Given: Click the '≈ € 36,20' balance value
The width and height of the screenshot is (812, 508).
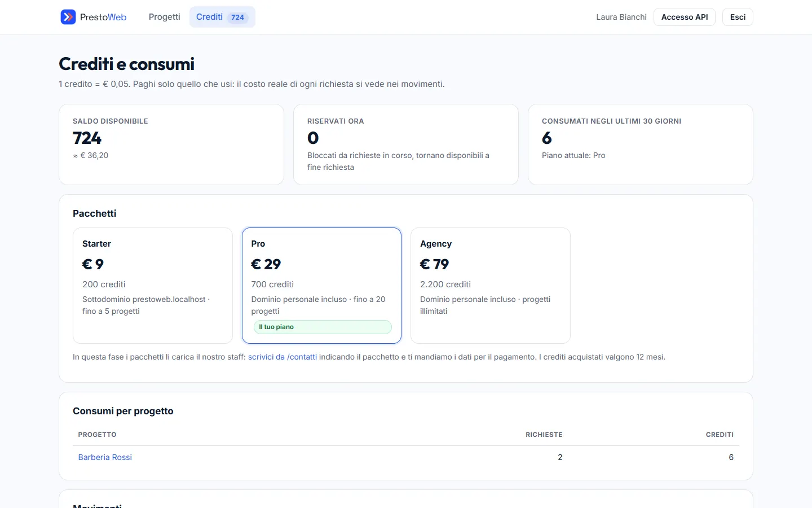Looking at the screenshot, I should 91,155.
